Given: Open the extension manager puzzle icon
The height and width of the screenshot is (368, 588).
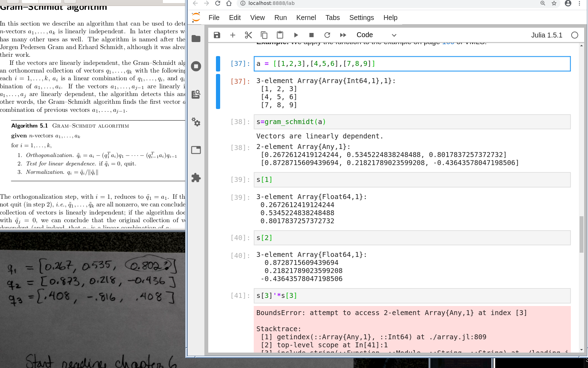Looking at the screenshot, I should click(x=196, y=178).
